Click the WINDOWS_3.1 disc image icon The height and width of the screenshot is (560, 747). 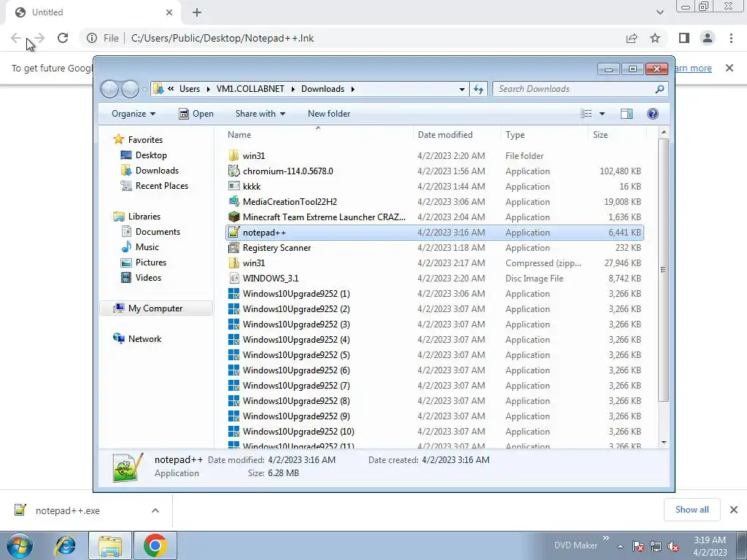point(233,278)
